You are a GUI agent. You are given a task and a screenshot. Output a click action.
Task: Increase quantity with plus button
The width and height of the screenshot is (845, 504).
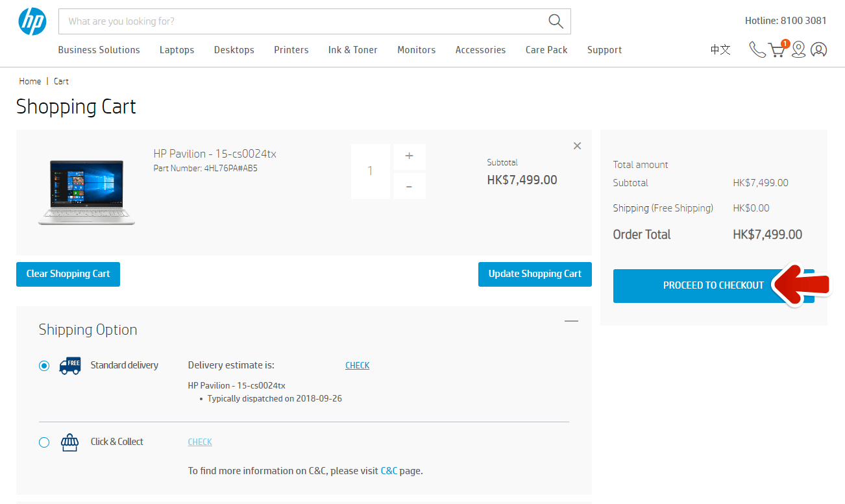pos(410,156)
